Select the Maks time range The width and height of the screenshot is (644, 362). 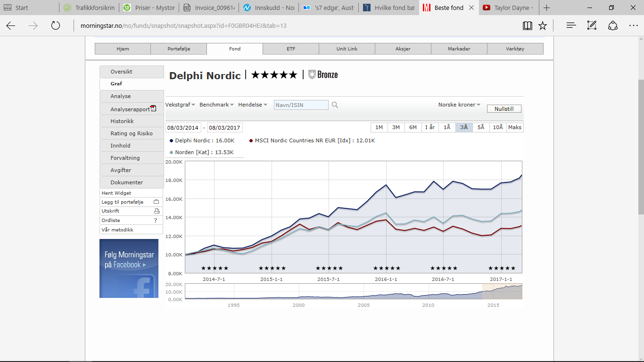click(515, 127)
